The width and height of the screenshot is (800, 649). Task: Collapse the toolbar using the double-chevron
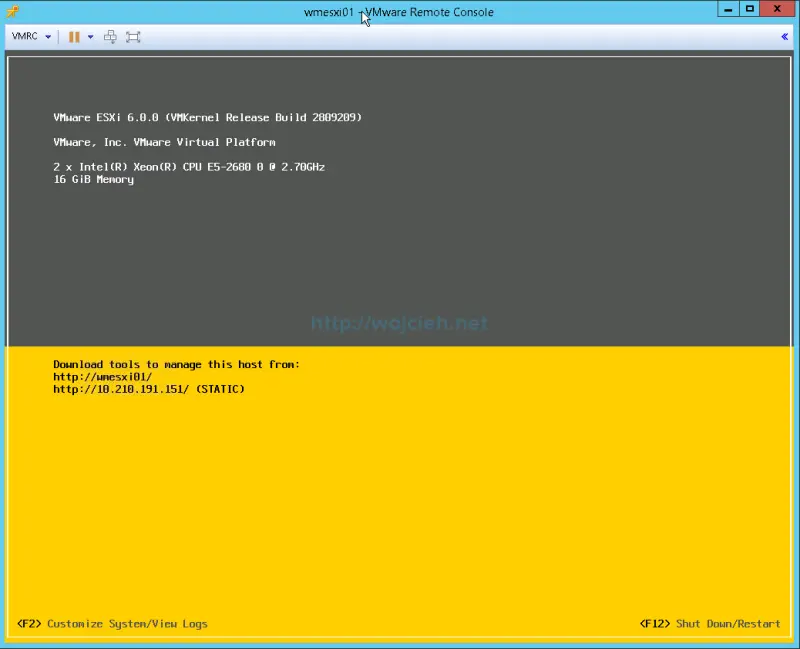point(785,37)
